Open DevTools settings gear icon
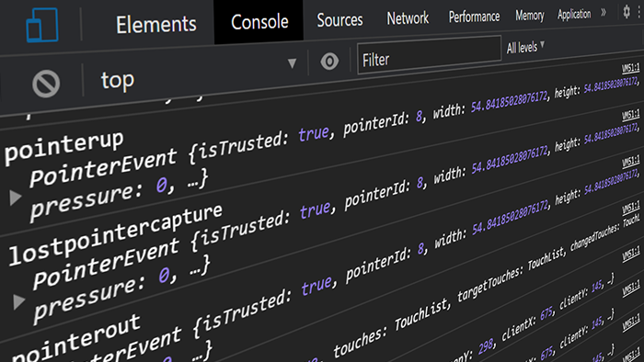 click(x=627, y=11)
